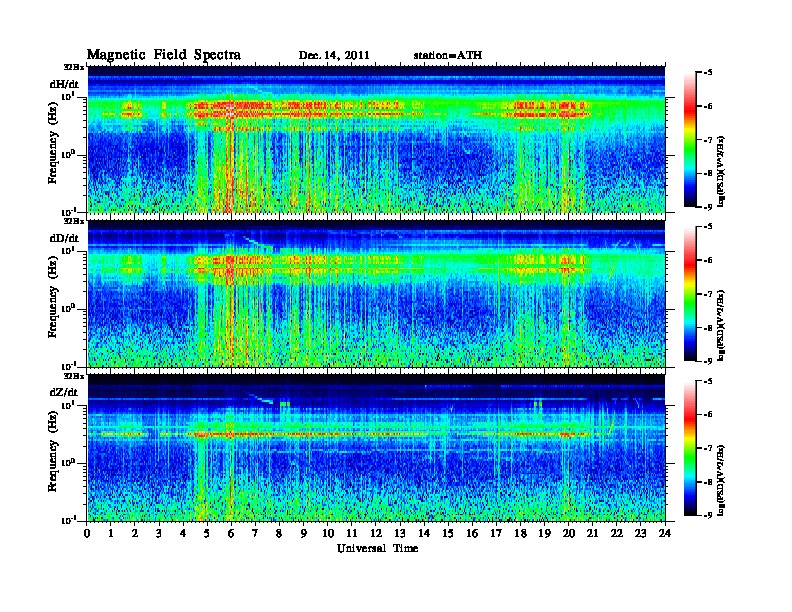Click hour '8' on Universal Time axis
Viewport: 792px width, 612px height.
[x=279, y=533]
